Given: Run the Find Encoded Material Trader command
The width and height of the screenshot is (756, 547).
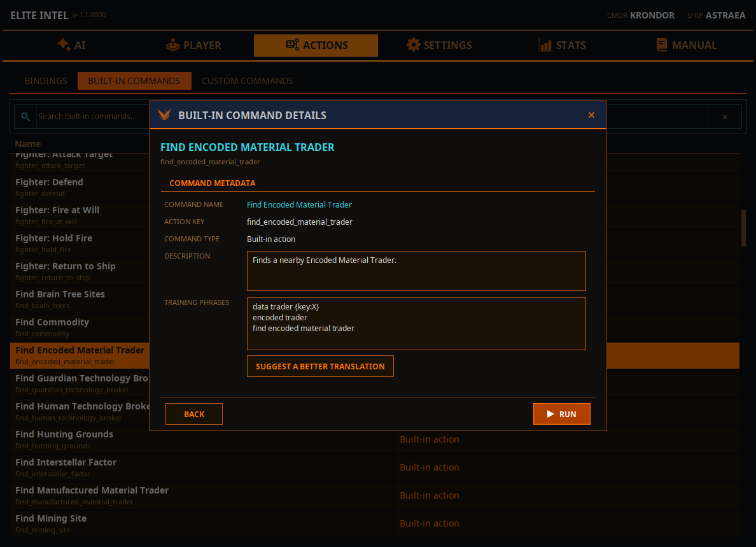Looking at the screenshot, I should (562, 414).
